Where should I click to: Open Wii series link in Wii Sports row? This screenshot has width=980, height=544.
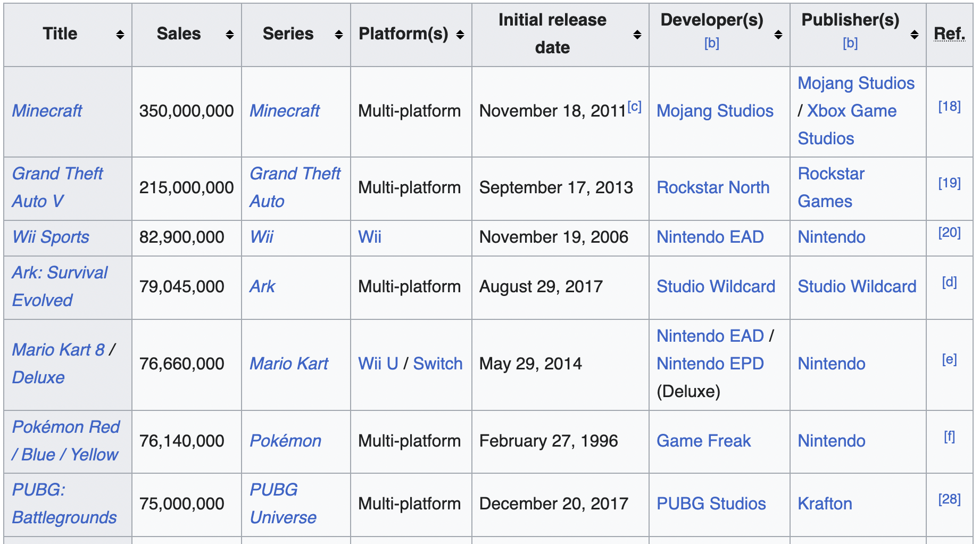pyautogui.click(x=261, y=237)
